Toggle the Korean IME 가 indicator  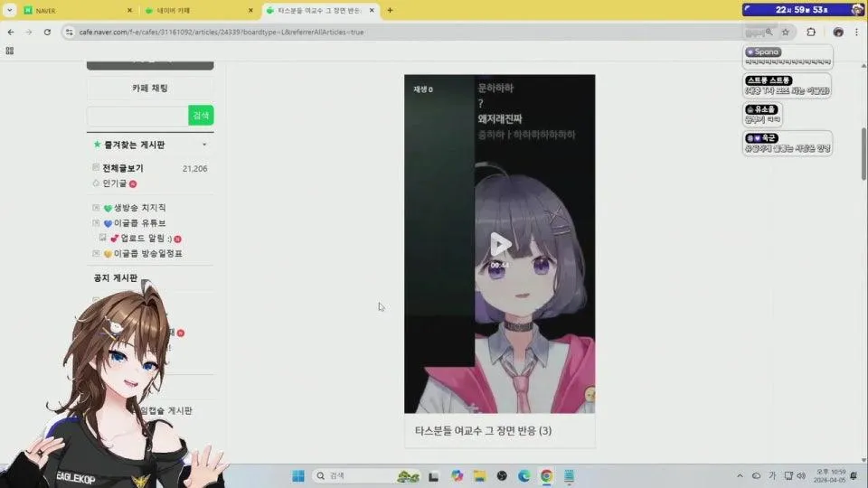click(x=773, y=476)
